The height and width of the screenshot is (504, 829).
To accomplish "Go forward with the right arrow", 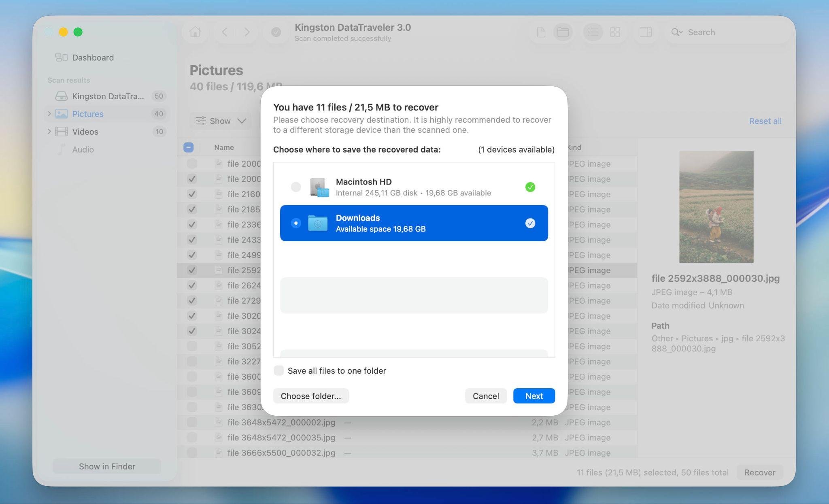I will pyautogui.click(x=247, y=32).
